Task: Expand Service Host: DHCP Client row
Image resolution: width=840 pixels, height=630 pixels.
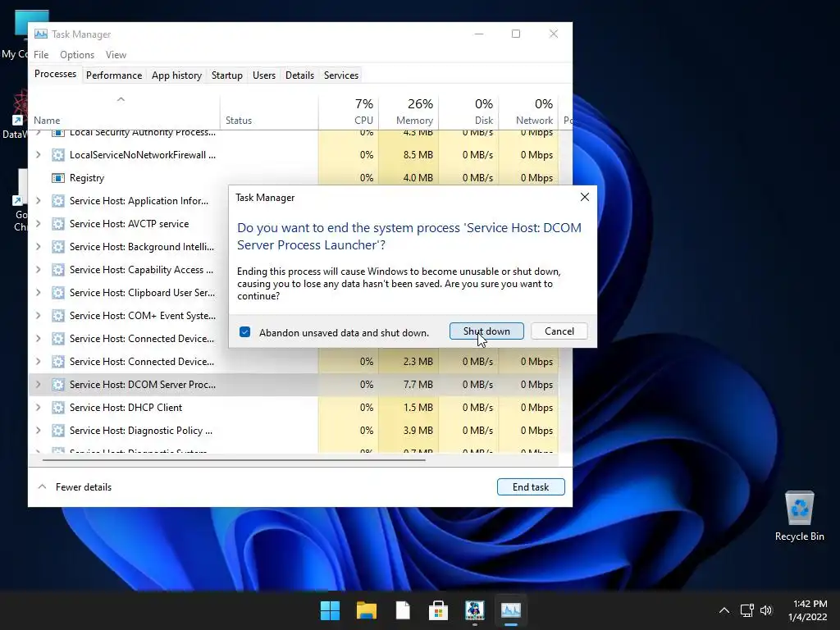Action: 38,408
